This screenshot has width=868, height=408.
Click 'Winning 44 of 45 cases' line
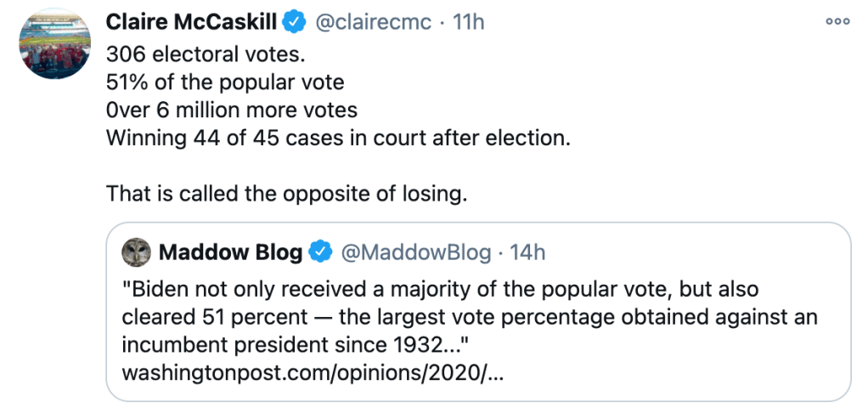tap(338, 138)
